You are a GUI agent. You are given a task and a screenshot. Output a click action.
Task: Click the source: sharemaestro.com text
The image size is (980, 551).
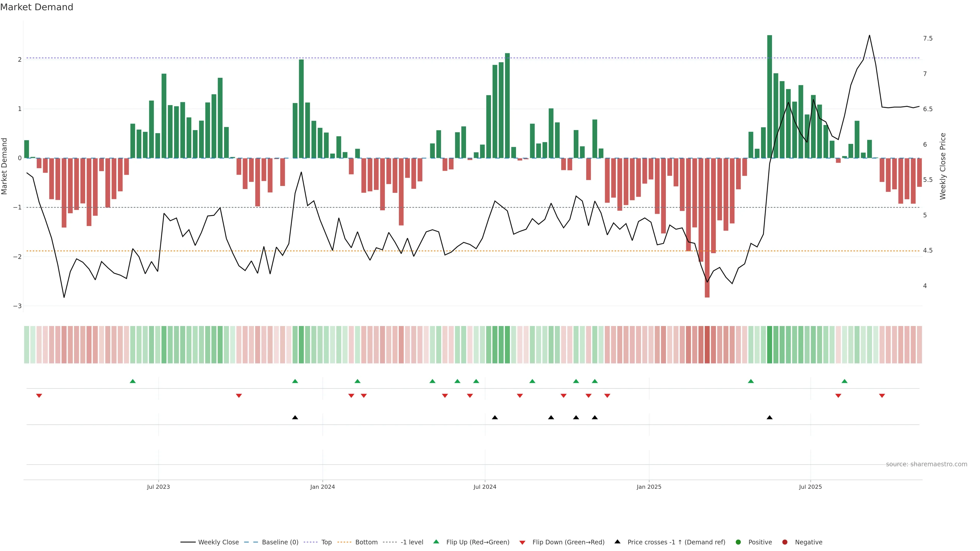[926, 464]
